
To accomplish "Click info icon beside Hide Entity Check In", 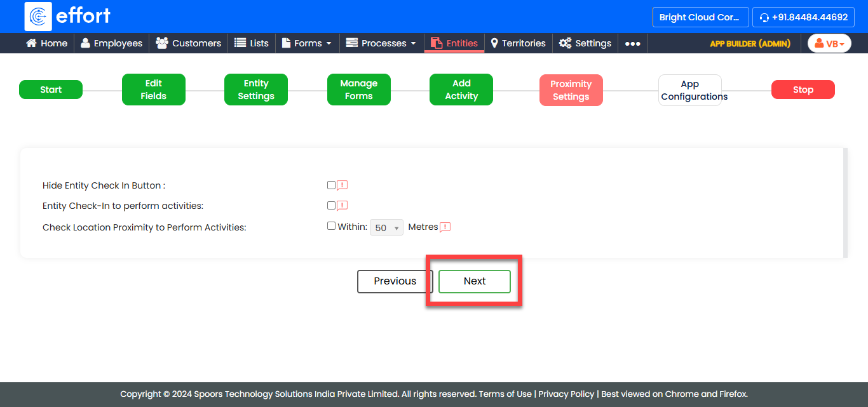I will point(342,185).
